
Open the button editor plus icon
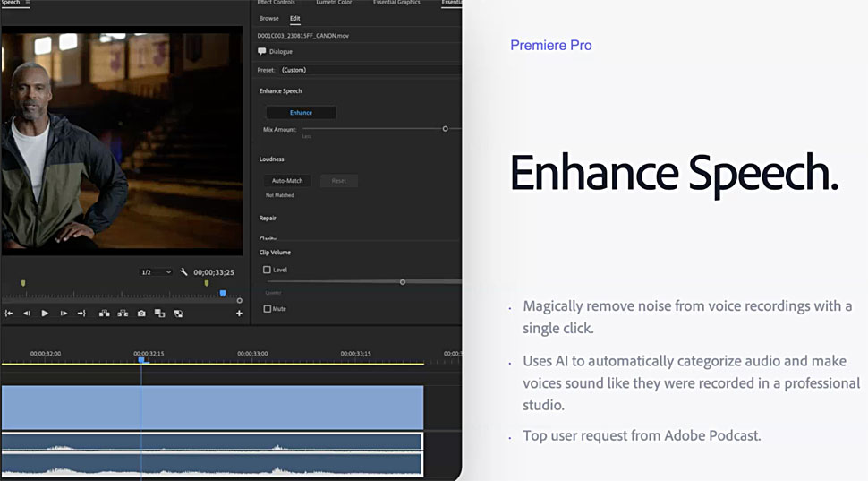pos(239,314)
